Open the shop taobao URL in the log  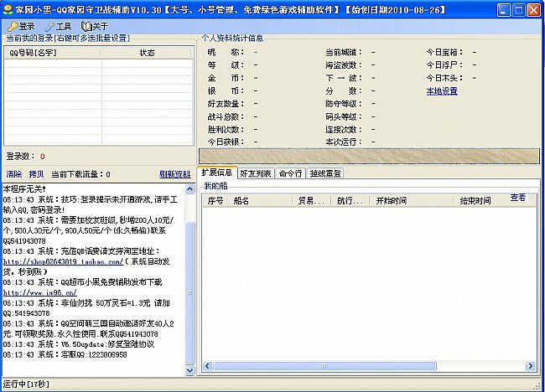pos(63,261)
